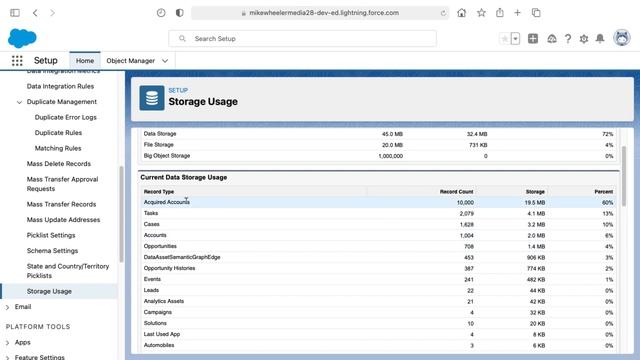The image size is (640, 360).
Task: Click the Data Storage row label
Action: tap(160, 133)
